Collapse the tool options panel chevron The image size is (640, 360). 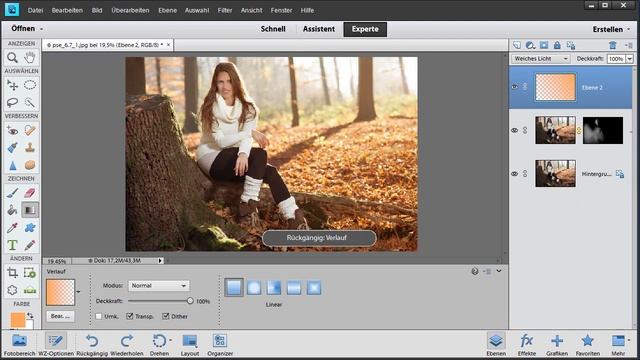pos(499,271)
